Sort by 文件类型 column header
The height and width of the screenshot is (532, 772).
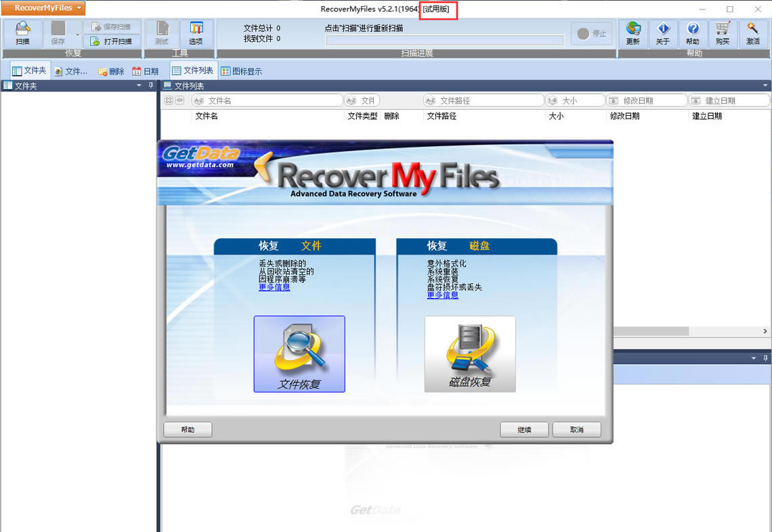[362, 116]
